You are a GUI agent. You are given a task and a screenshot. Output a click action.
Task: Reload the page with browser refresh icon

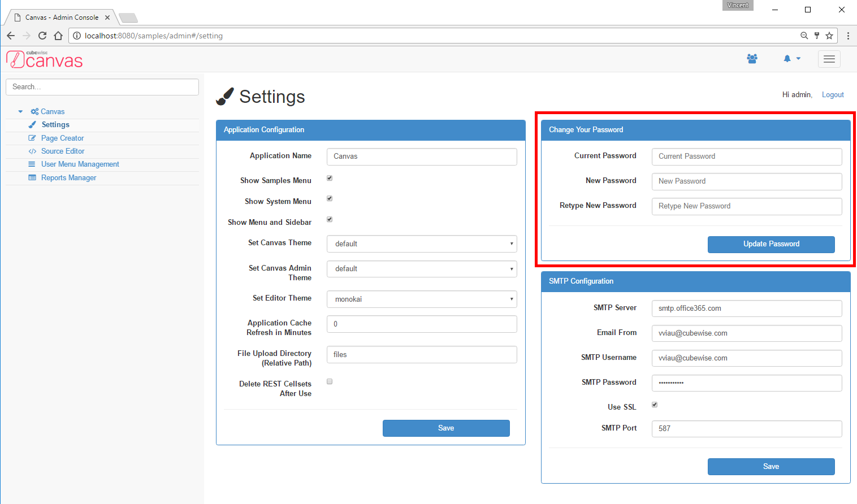42,36
